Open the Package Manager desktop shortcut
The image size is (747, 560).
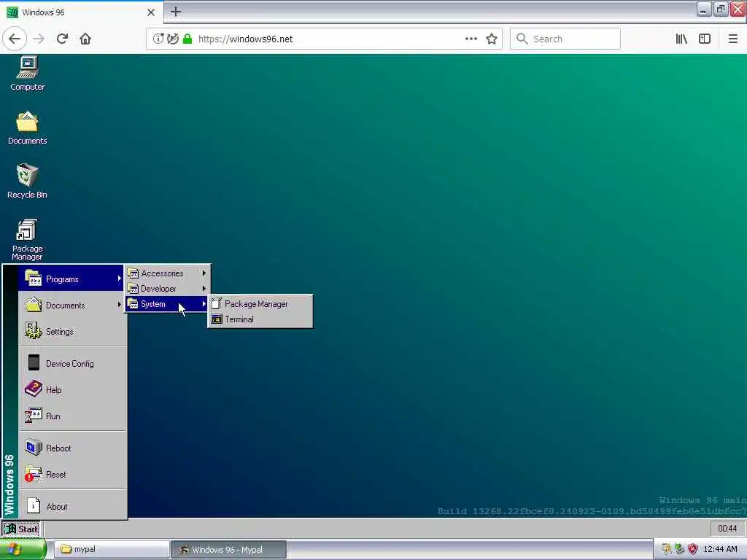pyautogui.click(x=27, y=239)
